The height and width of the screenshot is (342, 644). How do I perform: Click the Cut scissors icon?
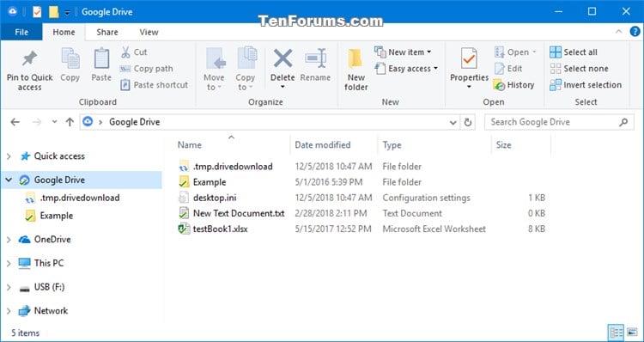tap(125, 52)
